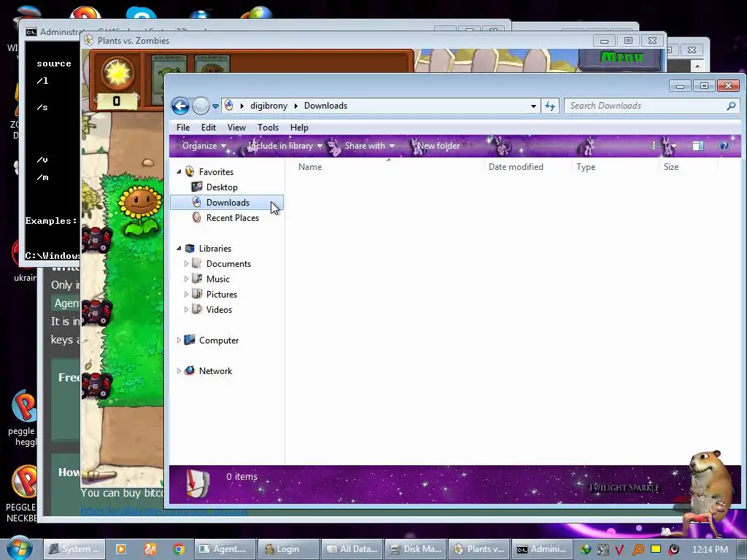The image size is (747, 560).
Task: Expand the Documents library arrow
Action: coord(186,263)
